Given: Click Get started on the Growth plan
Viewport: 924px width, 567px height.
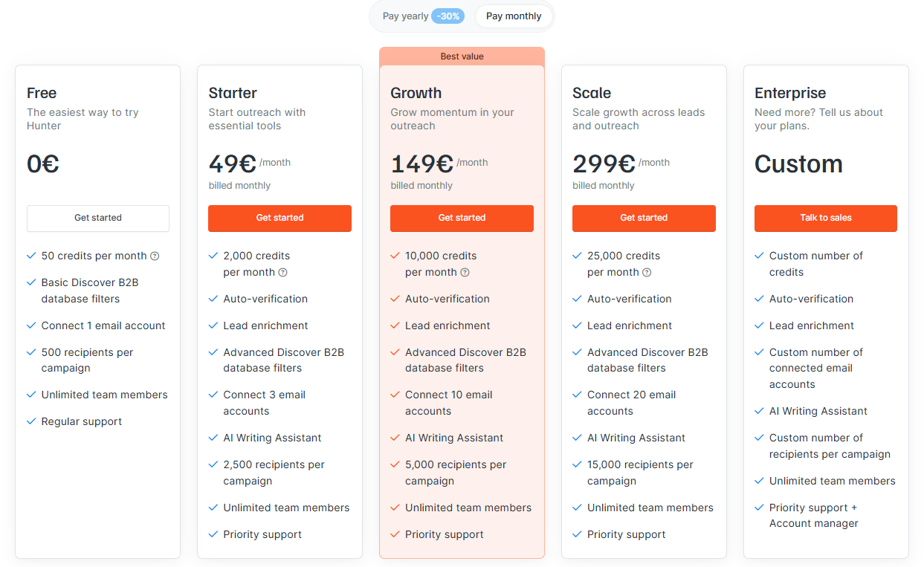Looking at the screenshot, I should 462,218.
